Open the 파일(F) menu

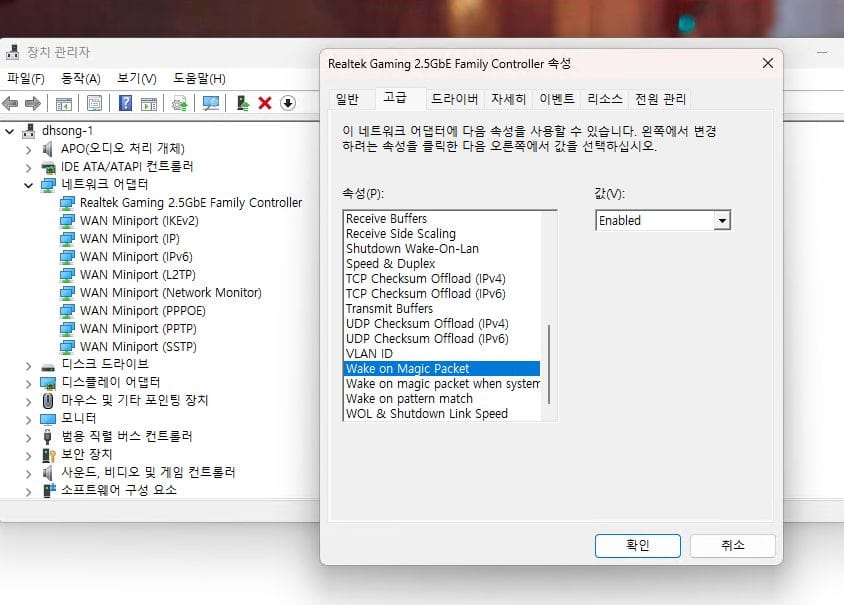(x=25, y=79)
